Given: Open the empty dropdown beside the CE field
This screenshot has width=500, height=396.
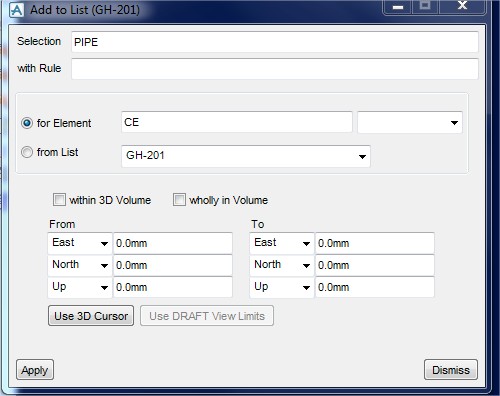Looking at the screenshot, I should coord(410,122).
